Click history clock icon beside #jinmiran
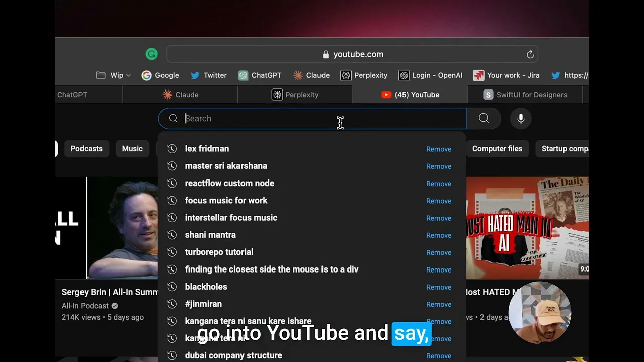The image size is (644, 362). tap(172, 304)
